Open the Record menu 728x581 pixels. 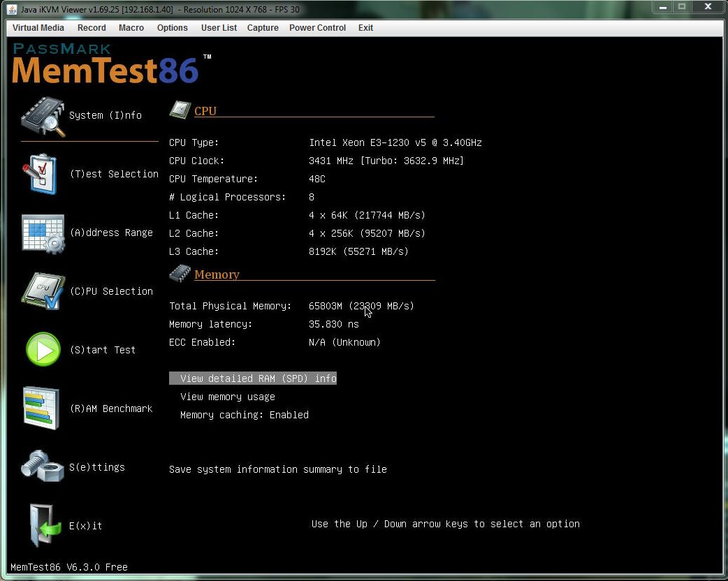click(92, 28)
